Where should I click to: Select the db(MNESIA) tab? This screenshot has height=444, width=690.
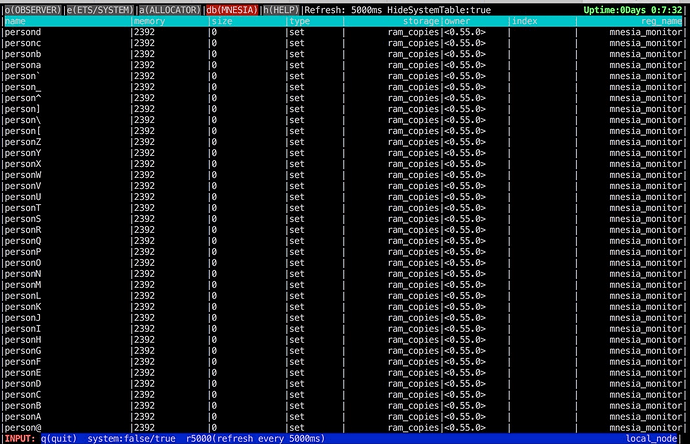(232, 10)
